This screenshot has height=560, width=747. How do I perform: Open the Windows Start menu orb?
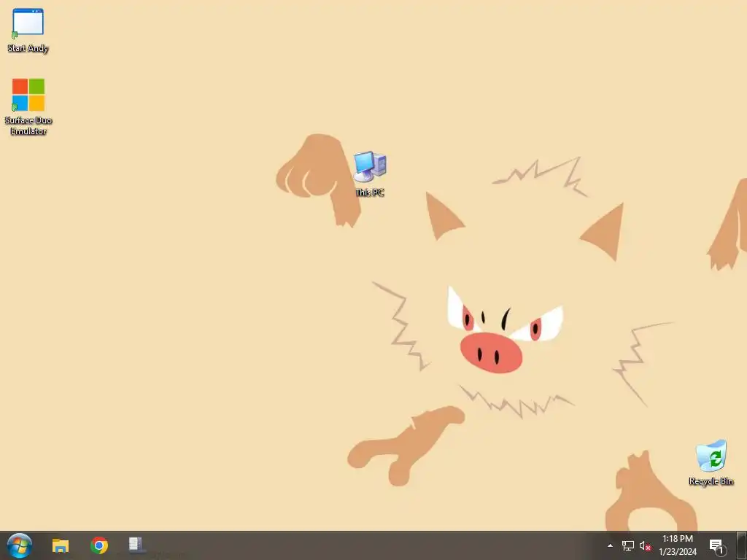(20, 545)
